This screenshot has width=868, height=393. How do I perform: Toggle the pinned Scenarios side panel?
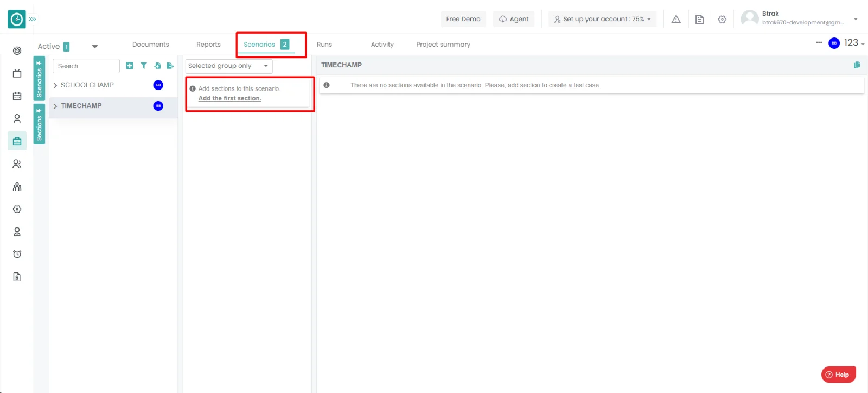39,79
